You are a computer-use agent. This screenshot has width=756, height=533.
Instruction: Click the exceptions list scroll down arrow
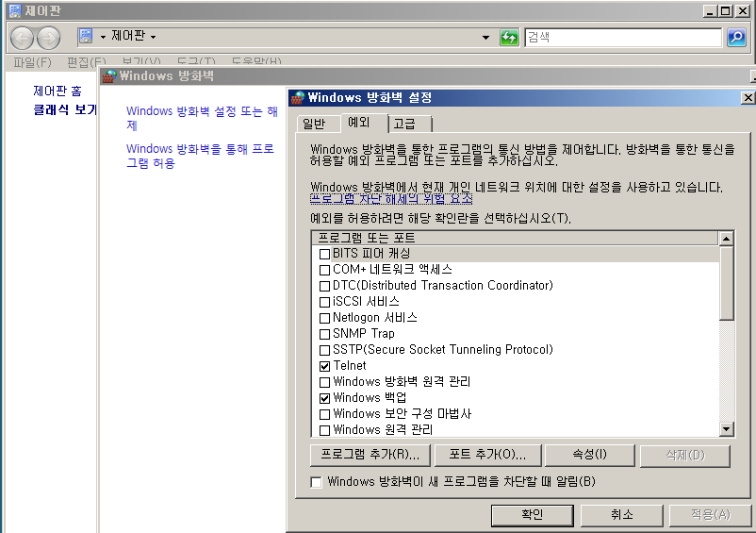click(726, 429)
